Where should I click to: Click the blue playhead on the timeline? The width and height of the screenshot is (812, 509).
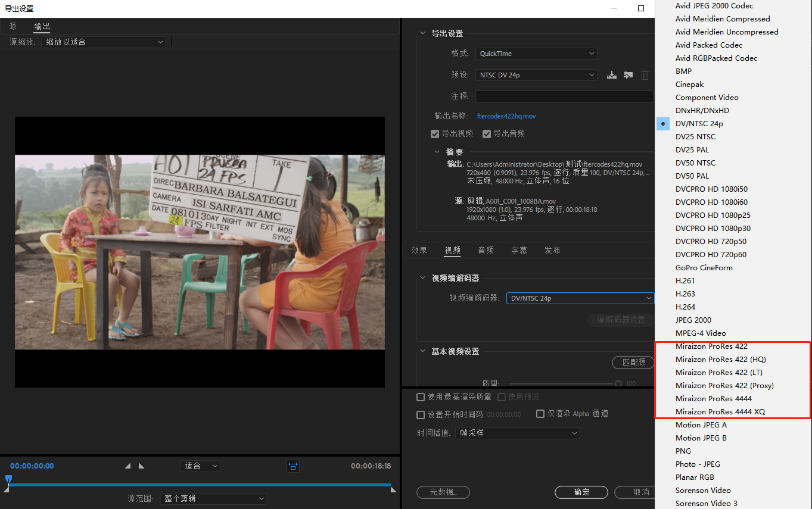(8, 479)
